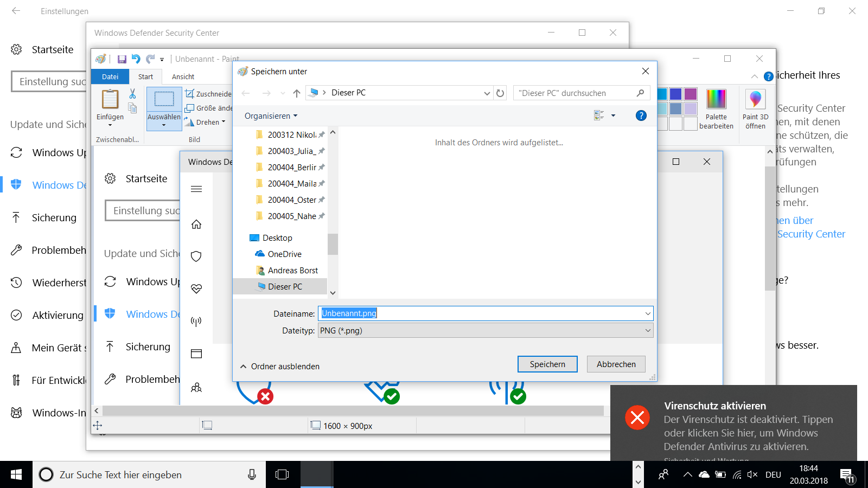Select the 200404_Oster folder

290,200
